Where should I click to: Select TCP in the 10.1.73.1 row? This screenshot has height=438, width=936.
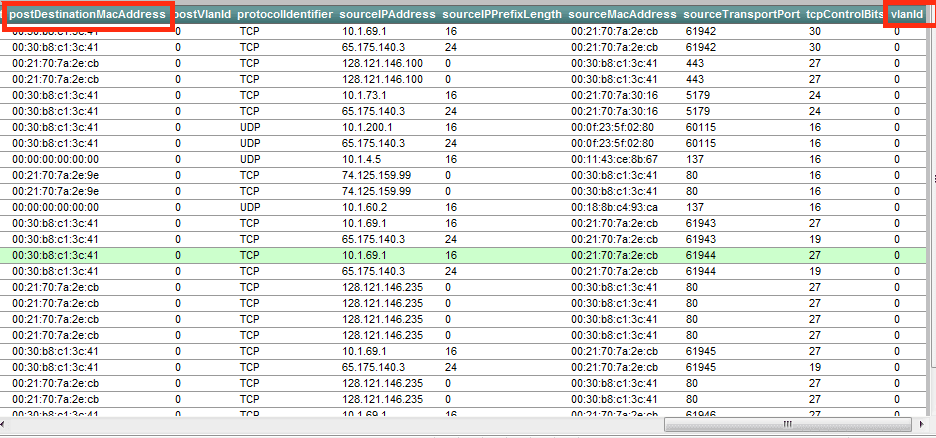[x=250, y=95]
